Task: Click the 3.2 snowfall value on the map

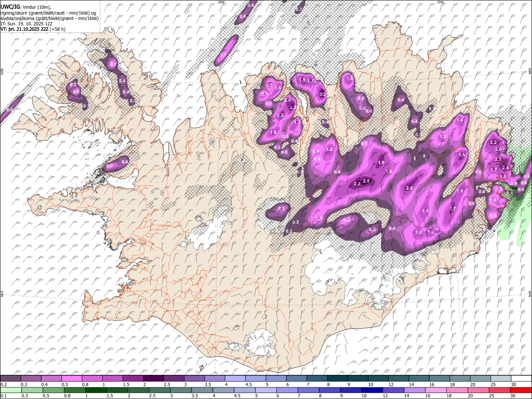Action: 322,95
